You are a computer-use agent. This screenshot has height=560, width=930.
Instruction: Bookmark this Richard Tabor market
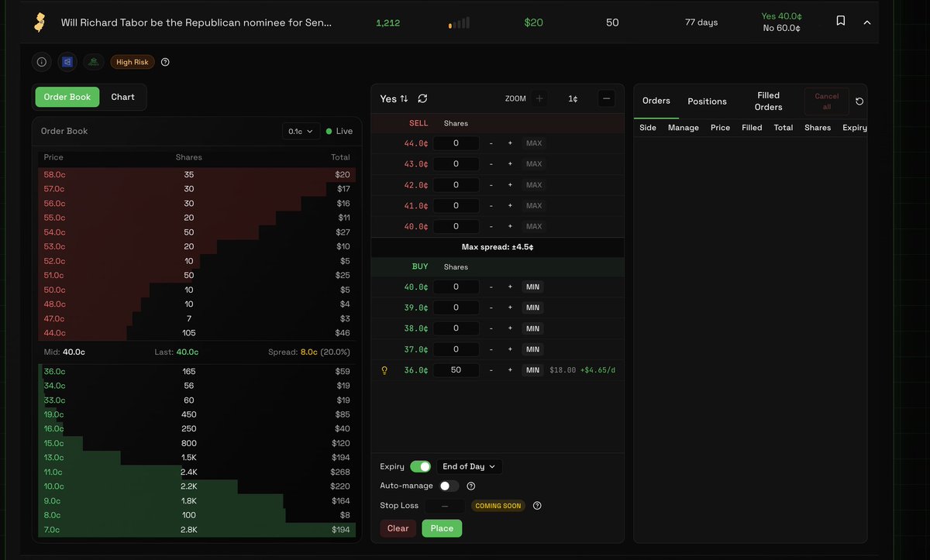(841, 21)
